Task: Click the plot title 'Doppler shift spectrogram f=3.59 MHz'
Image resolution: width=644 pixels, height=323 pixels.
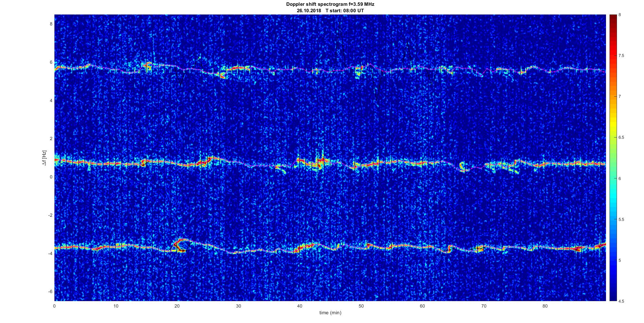Action: 330,4
